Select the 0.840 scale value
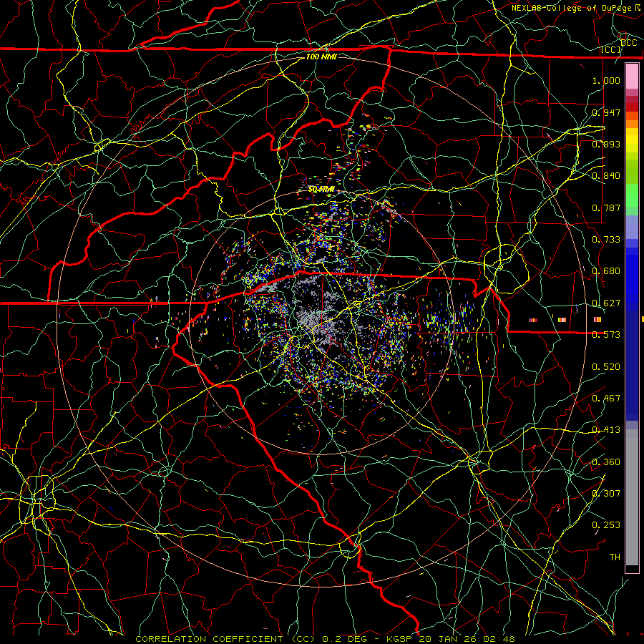The width and height of the screenshot is (644, 644). click(606, 176)
